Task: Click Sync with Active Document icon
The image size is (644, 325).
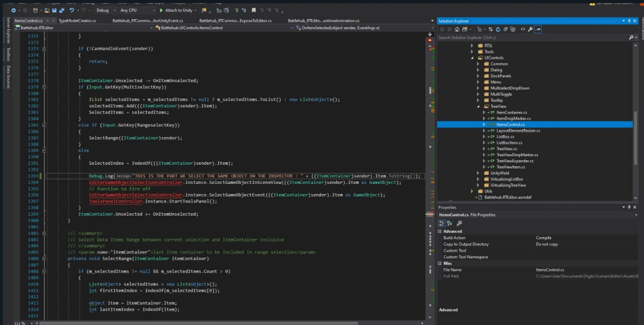Action: click(x=491, y=29)
